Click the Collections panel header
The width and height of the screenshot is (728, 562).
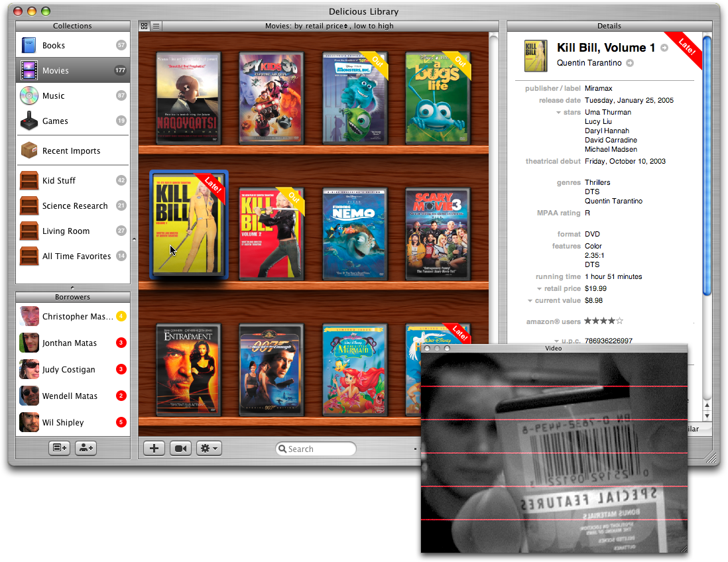point(73,26)
